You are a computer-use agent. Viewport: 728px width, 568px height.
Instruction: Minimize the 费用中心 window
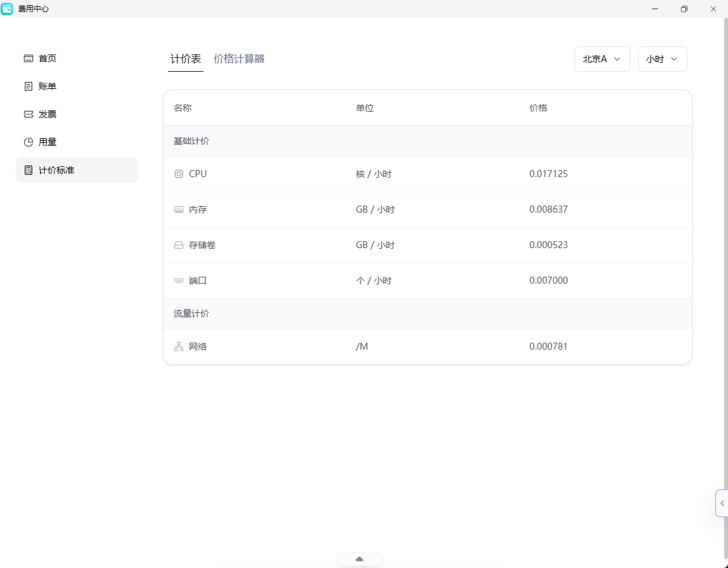coord(655,9)
